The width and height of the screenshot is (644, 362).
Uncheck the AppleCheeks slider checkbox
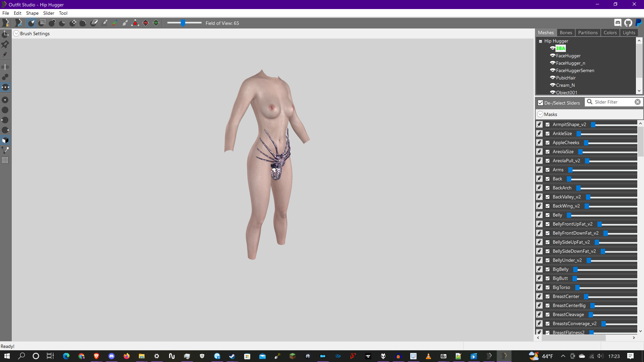click(547, 142)
